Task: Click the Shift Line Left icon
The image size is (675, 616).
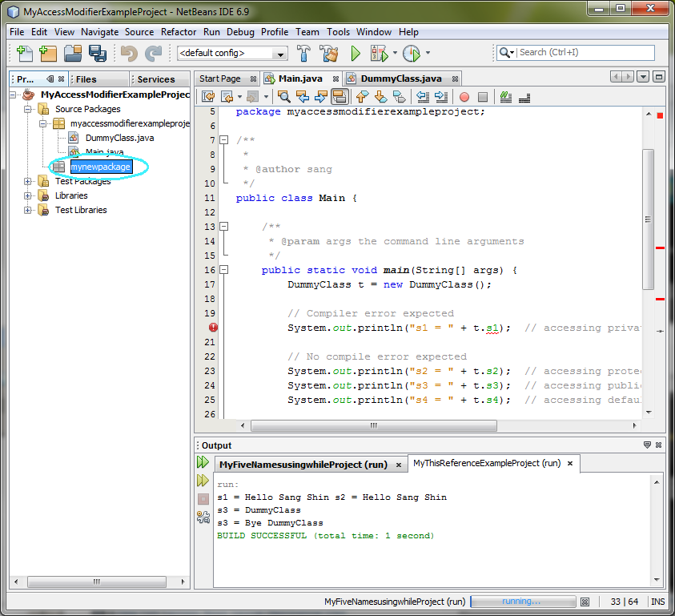Action: pos(423,97)
